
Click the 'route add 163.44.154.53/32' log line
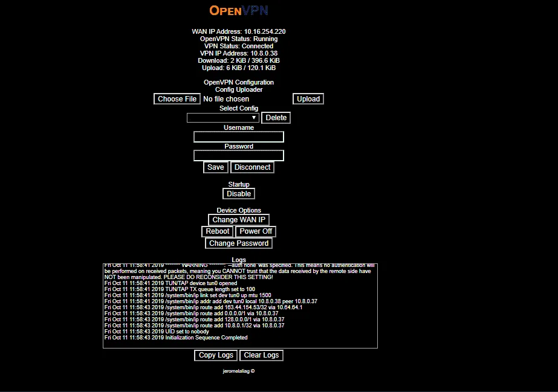pos(203,307)
